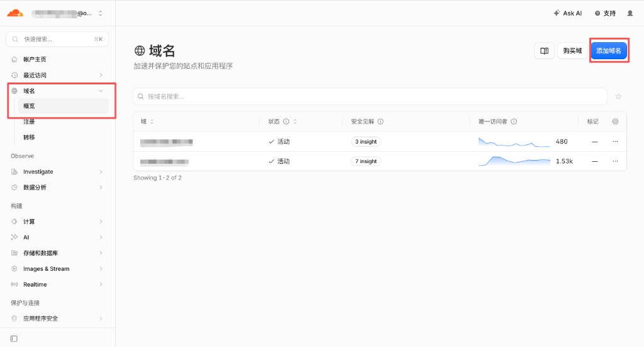The height and width of the screenshot is (347, 644).
Task: Click the info icon beside 状态
Action: tap(286, 122)
